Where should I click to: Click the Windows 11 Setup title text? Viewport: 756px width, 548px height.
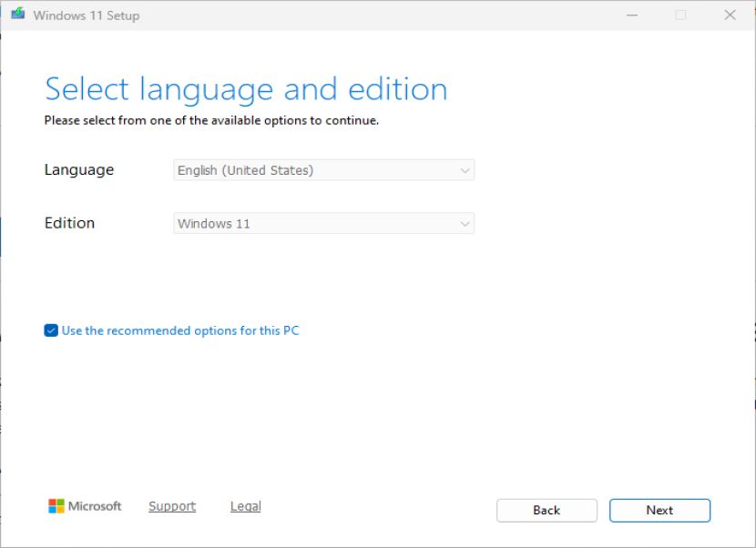tap(87, 15)
